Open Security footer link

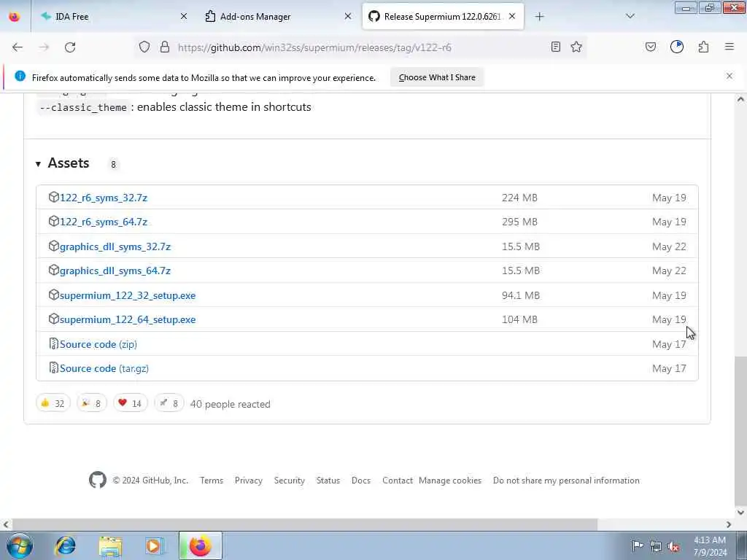[x=289, y=481]
